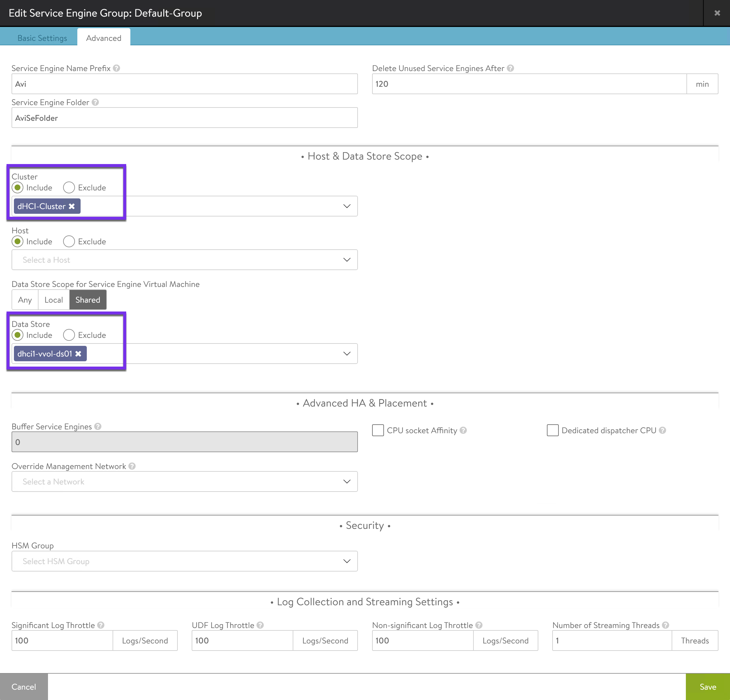The width and height of the screenshot is (730, 700).
Task: Click help icon beside Buffer Service Engines
Action: 97,427
